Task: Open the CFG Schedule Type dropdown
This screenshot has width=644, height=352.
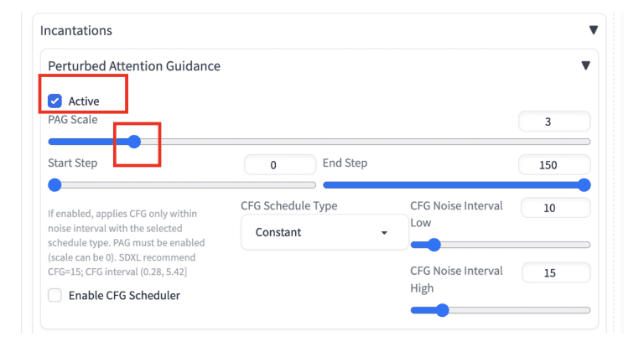Action: point(325,232)
